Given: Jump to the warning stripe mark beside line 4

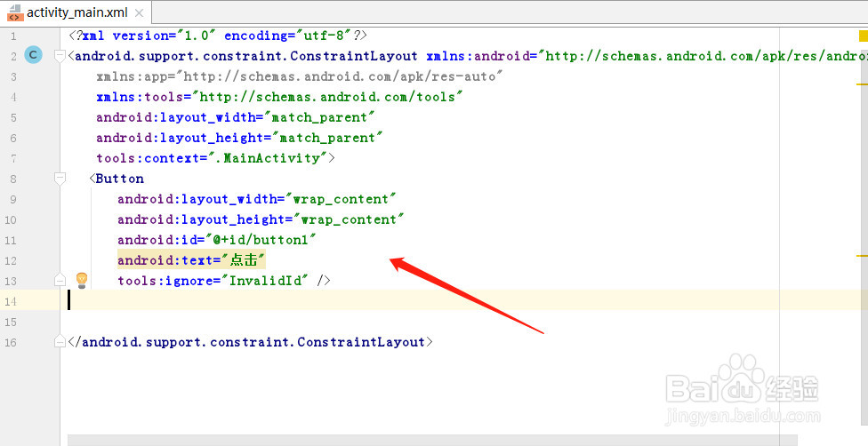Looking at the screenshot, I should point(862,84).
